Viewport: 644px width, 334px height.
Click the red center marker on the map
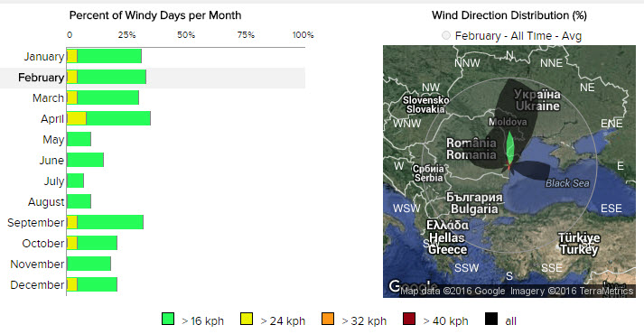coord(509,167)
